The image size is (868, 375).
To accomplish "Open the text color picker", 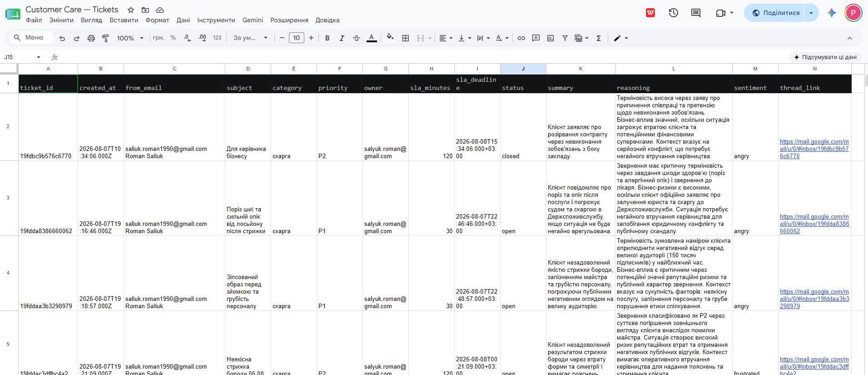I will tap(372, 38).
